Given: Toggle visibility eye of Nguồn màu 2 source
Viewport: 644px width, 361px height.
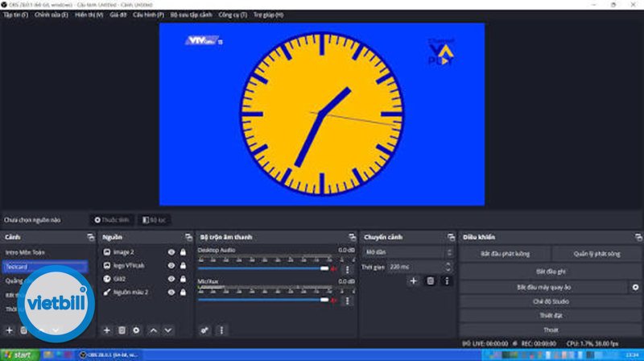Looking at the screenshot, I should [x=171, y=293].
